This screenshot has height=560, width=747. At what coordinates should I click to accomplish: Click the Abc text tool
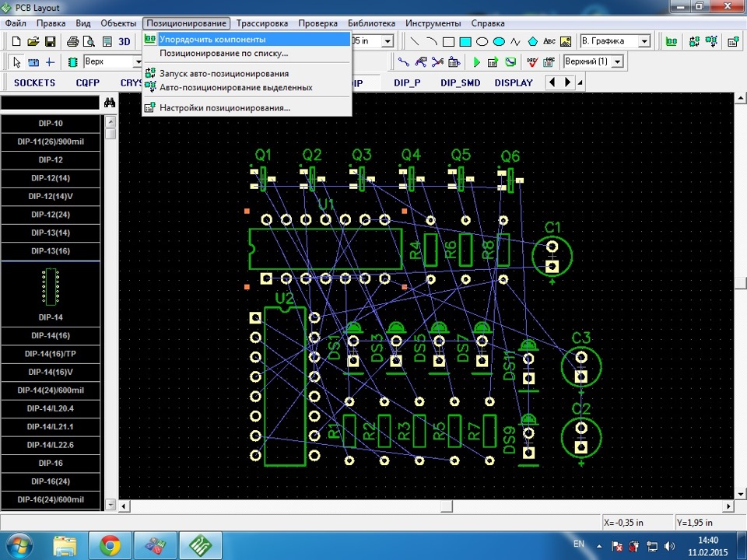coord(549,41)
